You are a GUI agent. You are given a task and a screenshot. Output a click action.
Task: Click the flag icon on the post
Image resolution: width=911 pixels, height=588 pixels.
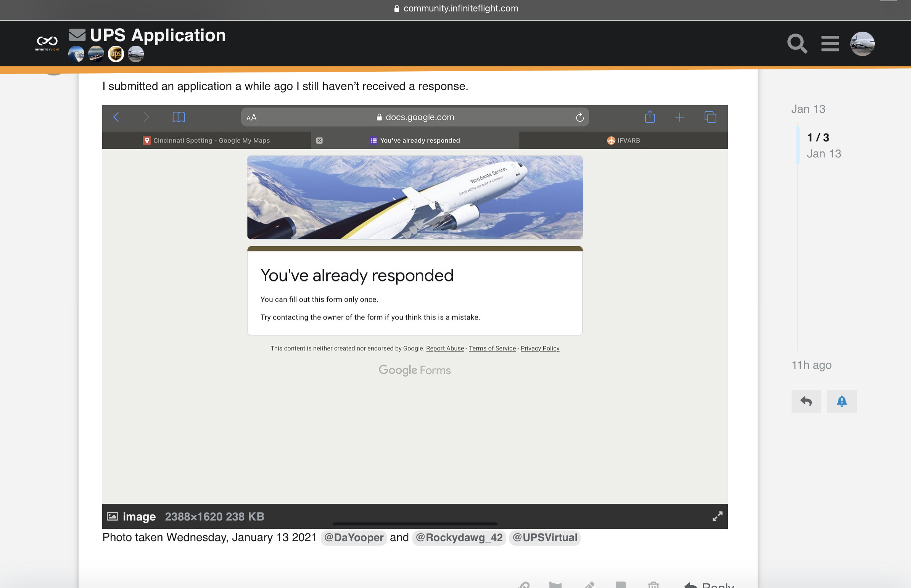coord(555,585)
